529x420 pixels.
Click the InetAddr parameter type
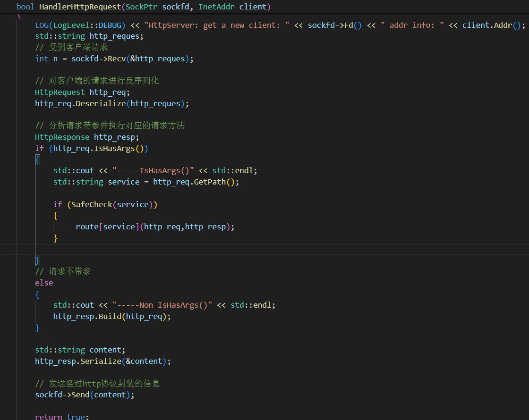coord(217,7)
